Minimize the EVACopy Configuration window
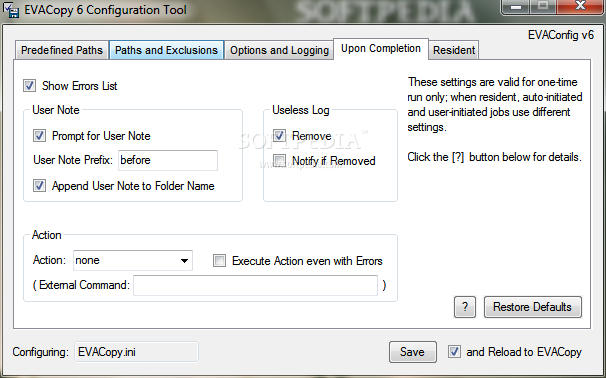The height and width of the screenshot is (378, 606). 516,7
